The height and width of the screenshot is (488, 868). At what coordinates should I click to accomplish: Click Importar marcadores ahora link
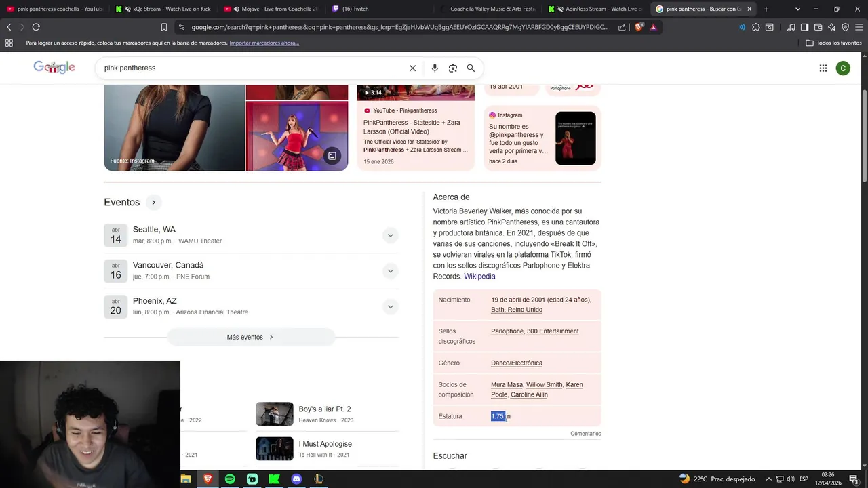coord(264,43)
